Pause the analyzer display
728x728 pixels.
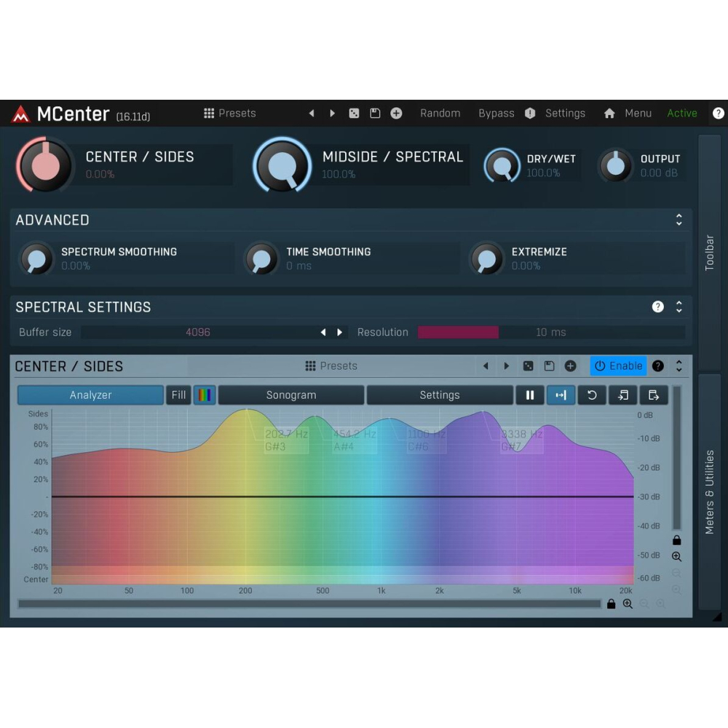(530, 395)
